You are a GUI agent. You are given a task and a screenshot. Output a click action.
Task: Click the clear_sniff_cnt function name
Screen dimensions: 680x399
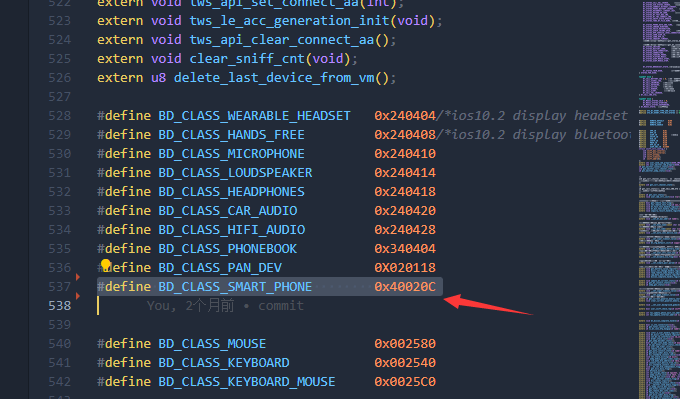click(247, 59)
